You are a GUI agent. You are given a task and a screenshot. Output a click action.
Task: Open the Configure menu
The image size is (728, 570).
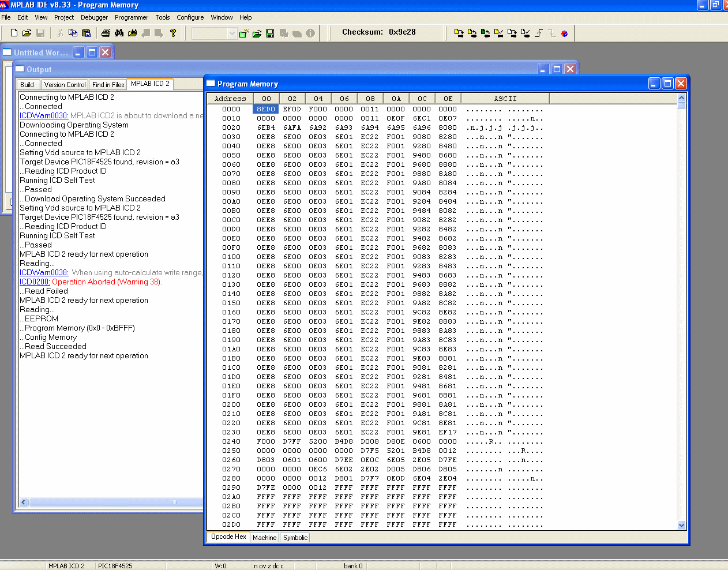(190, 17)
